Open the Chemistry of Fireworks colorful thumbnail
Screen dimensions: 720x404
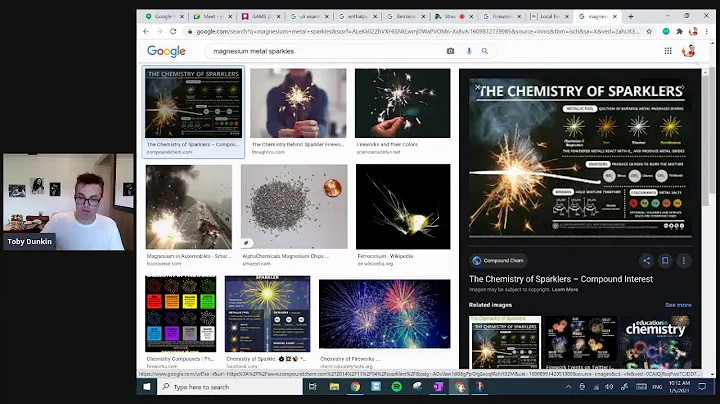pos(385,314)
